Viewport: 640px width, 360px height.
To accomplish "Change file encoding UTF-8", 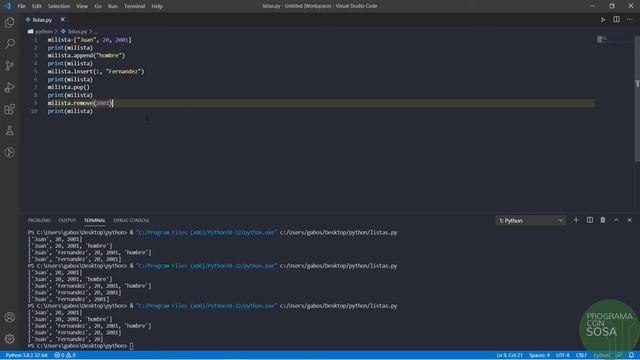I will coord(562,355).
